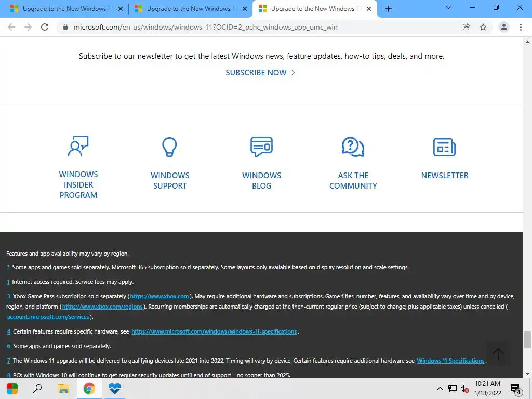Open Chrome three-dot menu
This screenshot has width=532, height=399.
pos(521,27)
